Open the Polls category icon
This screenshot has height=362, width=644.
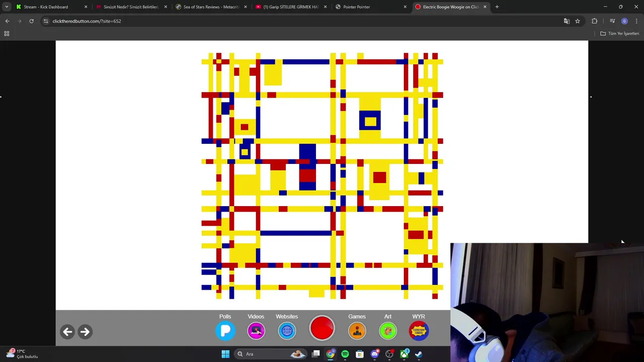pyautogui.click(x=225, y=330)
